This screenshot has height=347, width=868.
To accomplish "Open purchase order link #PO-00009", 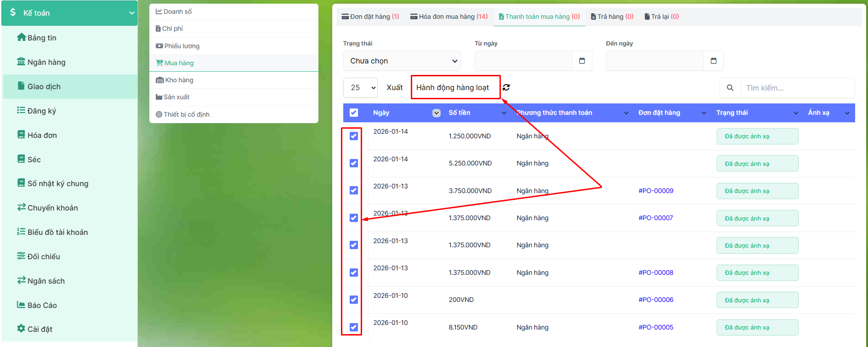I will tap(656, 191).
